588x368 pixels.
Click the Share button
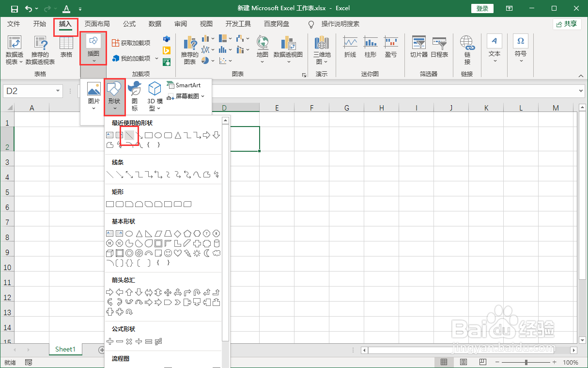567,24
